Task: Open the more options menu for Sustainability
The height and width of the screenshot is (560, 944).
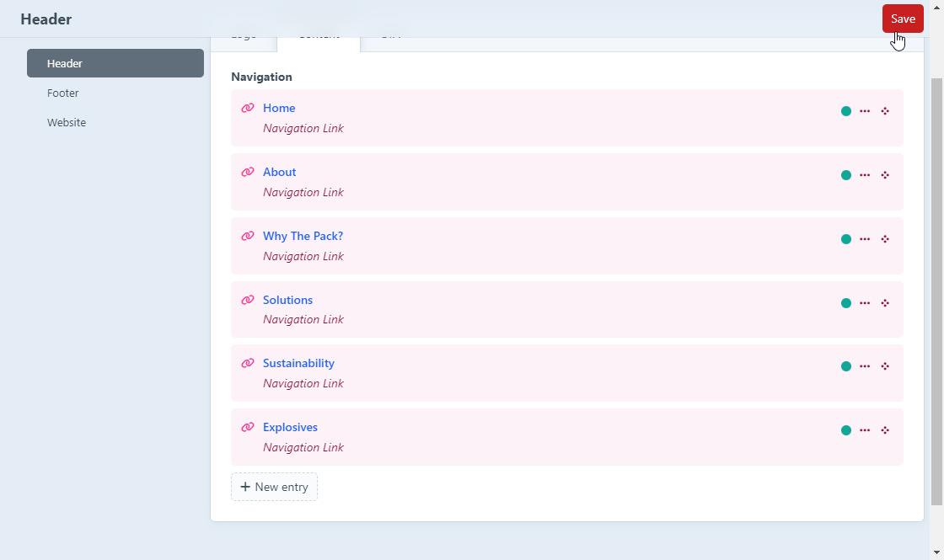Action: (x=865, y=366)
